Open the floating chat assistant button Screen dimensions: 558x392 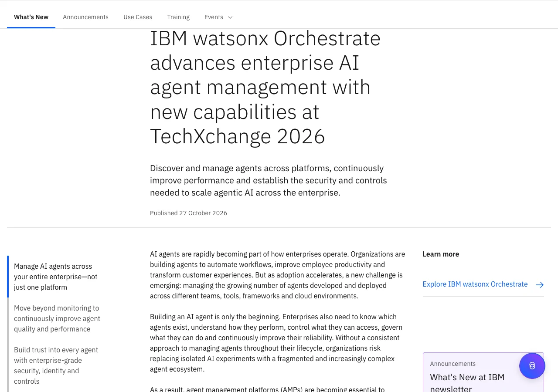532,366
